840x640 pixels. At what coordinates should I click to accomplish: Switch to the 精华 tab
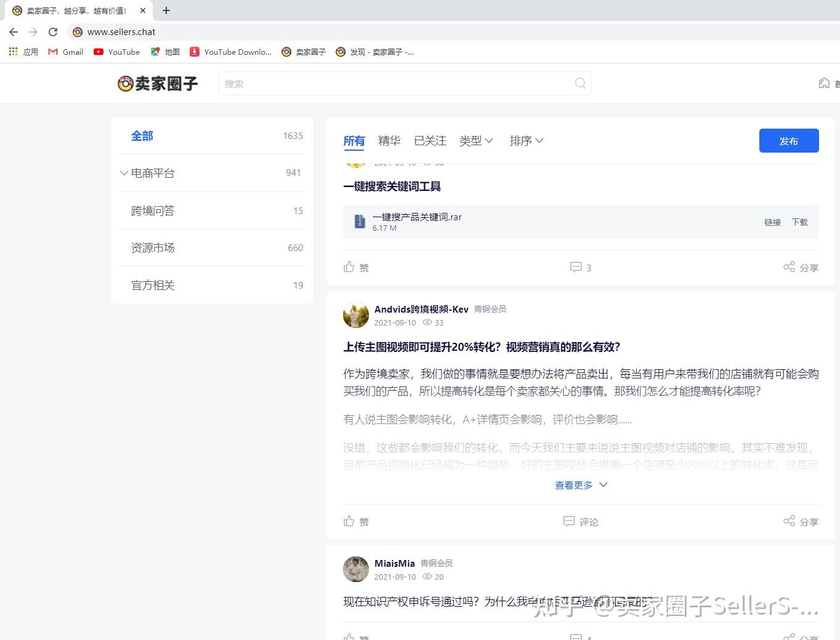(389, 141)
